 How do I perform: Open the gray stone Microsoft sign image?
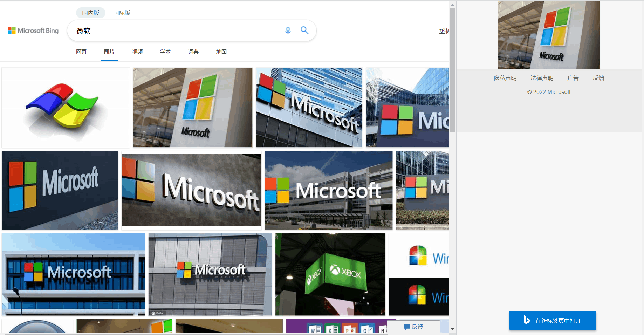tap(191, 190)
